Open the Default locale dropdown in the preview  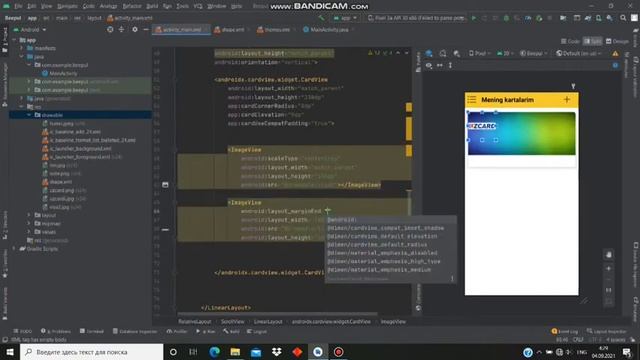tap(579, 53)
